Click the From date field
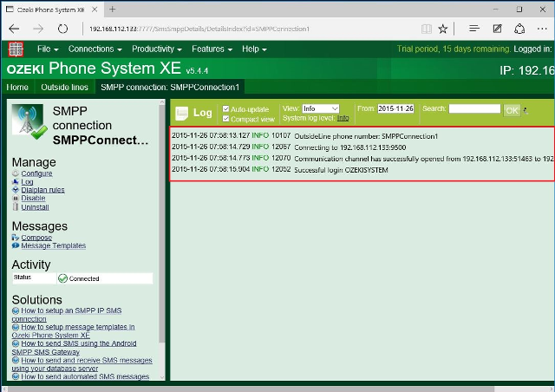 (x=395, y=108)
